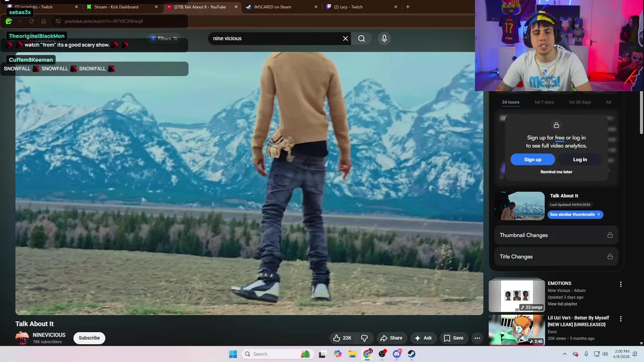Open the NINEVICIOUS channel name link
The image size is (644, 362).
pos(49,335)
